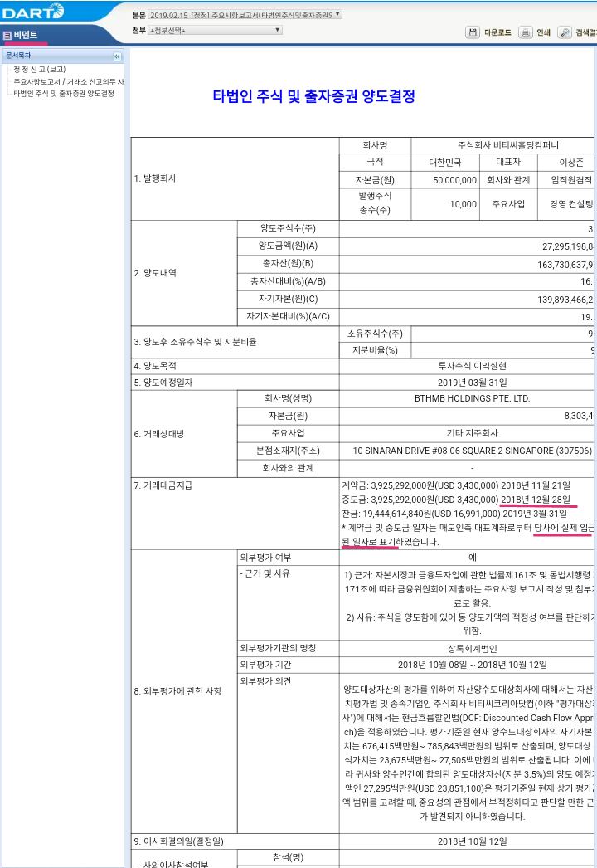597x868 pixels.
Task: Click the 9. 이사회결의일(결정일) row label
Action: 179,841
